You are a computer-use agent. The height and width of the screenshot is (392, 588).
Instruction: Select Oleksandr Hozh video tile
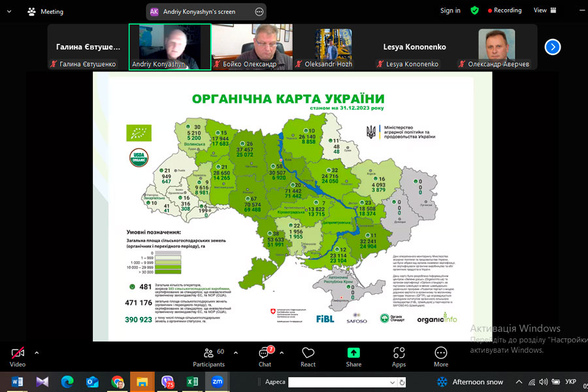333,47
